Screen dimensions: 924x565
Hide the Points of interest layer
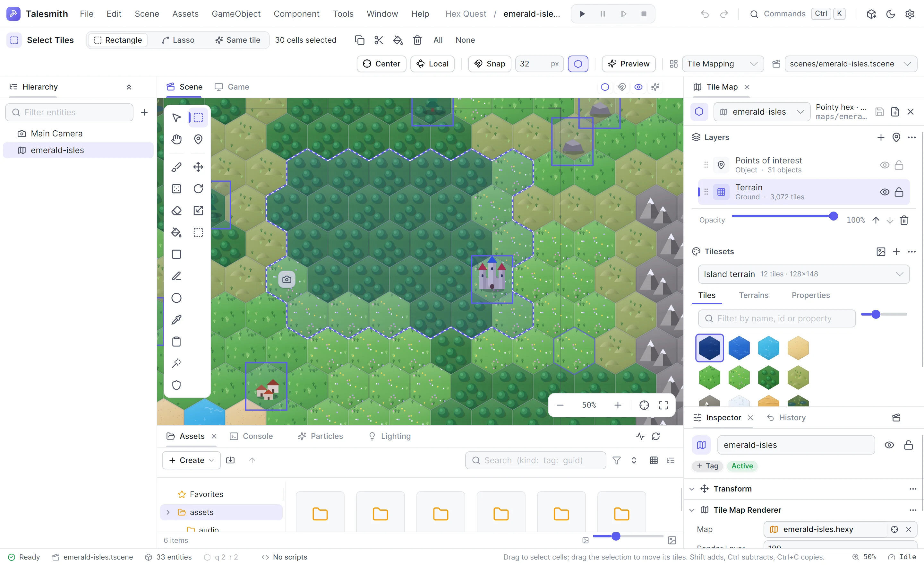[885, 165]
